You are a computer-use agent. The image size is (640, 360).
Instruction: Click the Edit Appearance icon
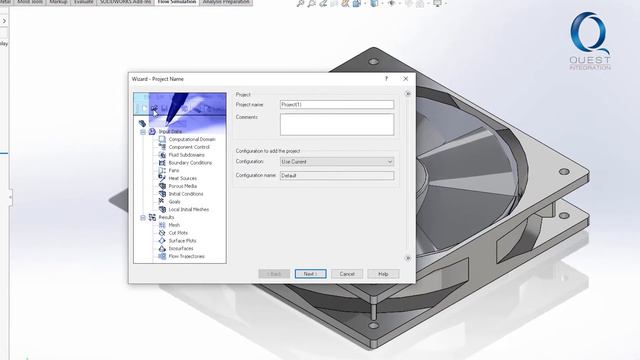point(409,4)
